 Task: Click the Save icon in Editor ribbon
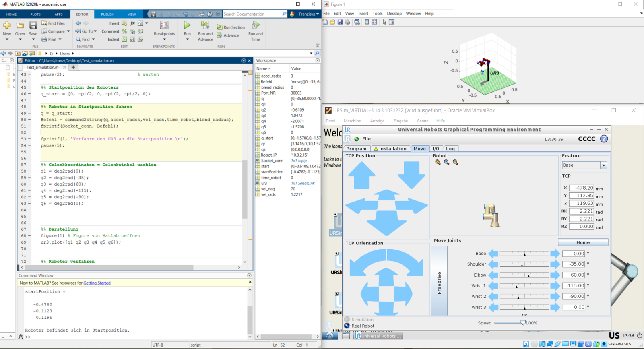pos(33,27)
